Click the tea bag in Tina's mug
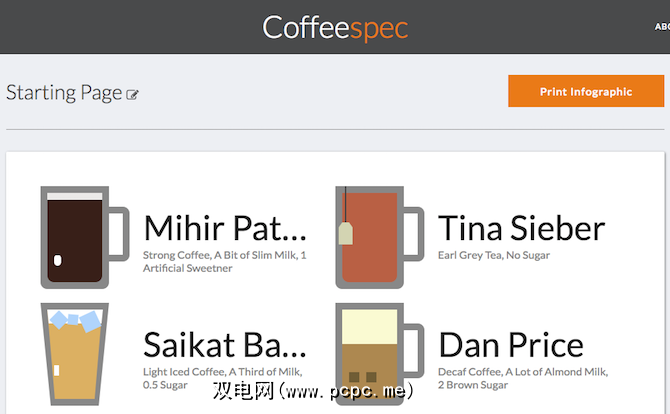Image resolution: width=670 pixels, height=414 pixels. 346,234
